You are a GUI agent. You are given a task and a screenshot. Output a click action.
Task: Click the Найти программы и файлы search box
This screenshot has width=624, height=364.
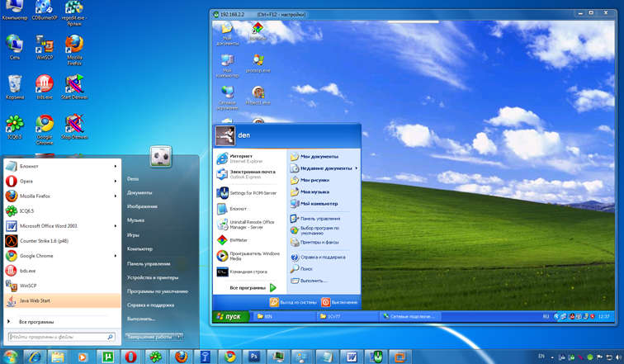click(58, 337)
